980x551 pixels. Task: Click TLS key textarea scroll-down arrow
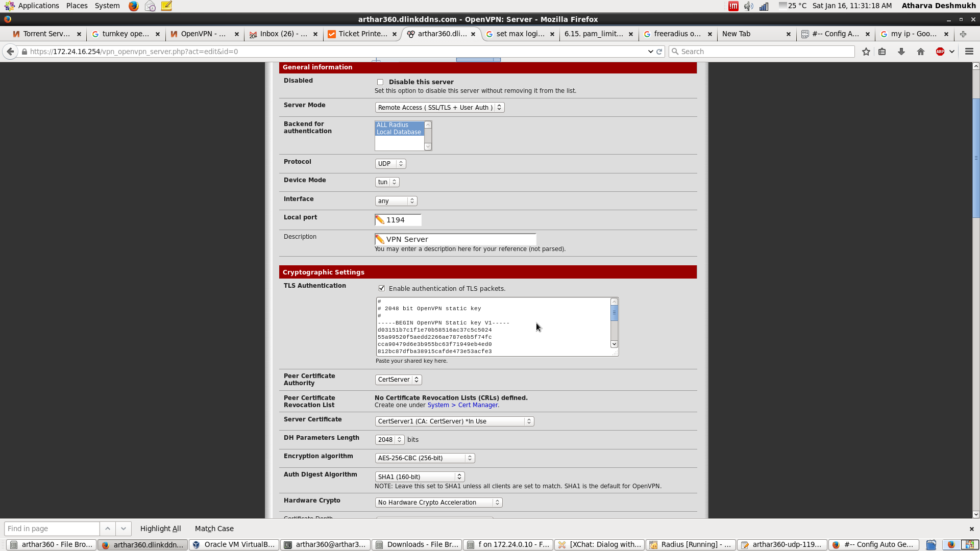pos(614,344)
